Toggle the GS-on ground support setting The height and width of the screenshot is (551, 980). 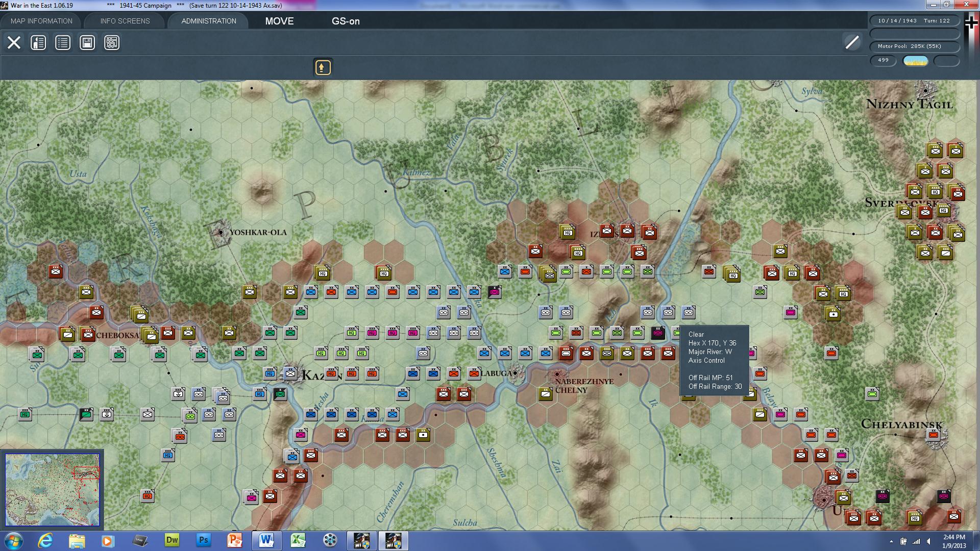pyautogui.click(x=346, y=21)
